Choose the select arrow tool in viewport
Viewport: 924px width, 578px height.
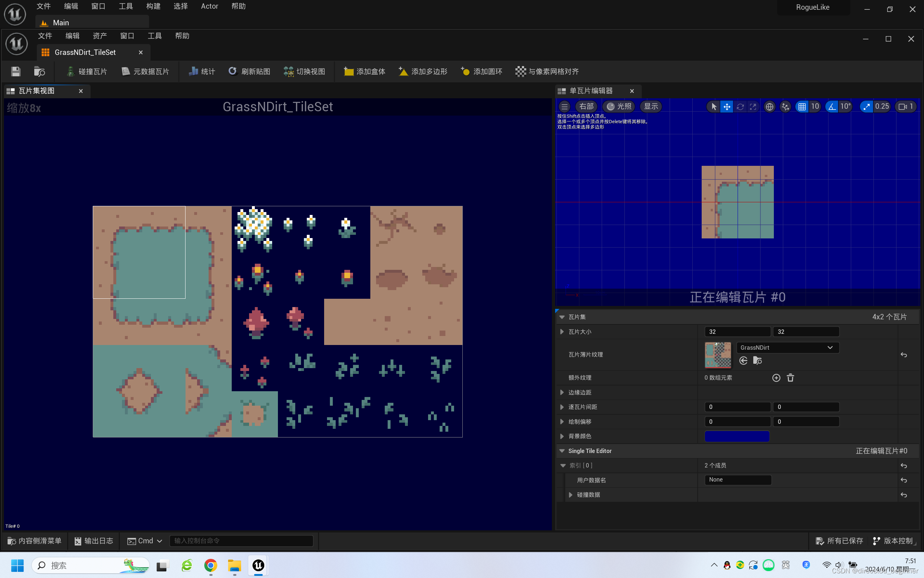tap(714, 107)
